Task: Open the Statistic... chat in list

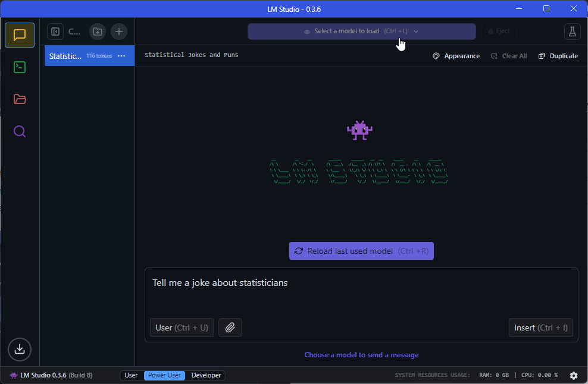Action: (90, 56)
